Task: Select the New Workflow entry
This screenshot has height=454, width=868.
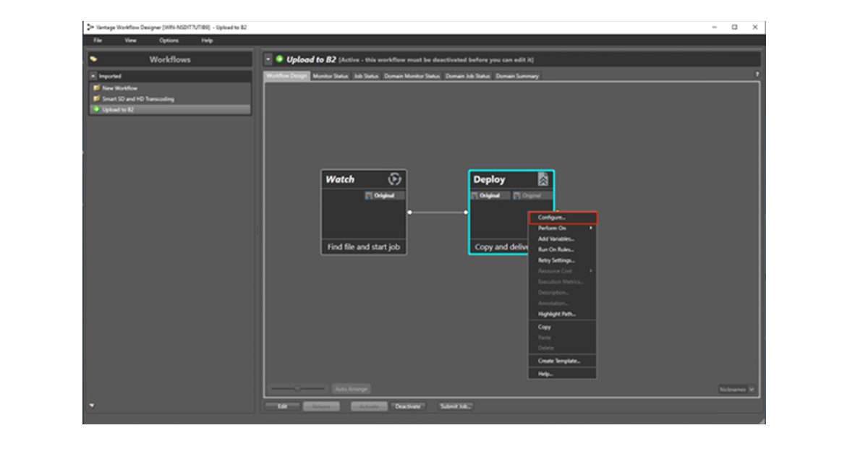Action: click(x=170, y=87)
